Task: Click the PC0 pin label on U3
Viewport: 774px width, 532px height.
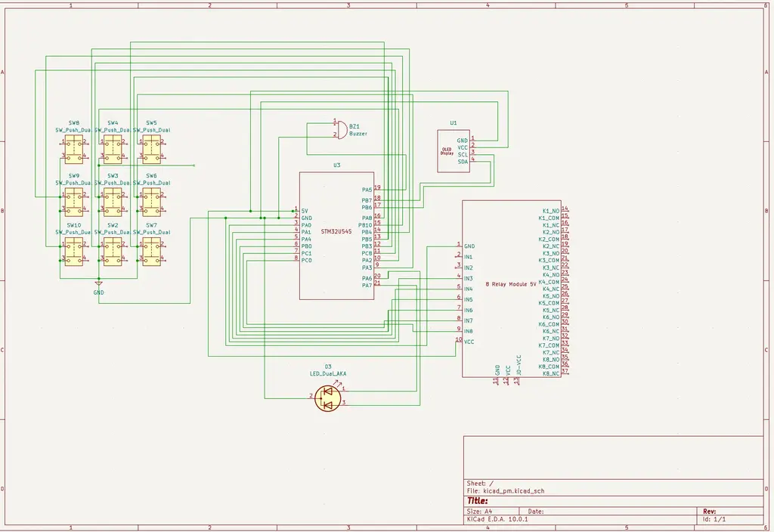Action: tap(307, 260)
